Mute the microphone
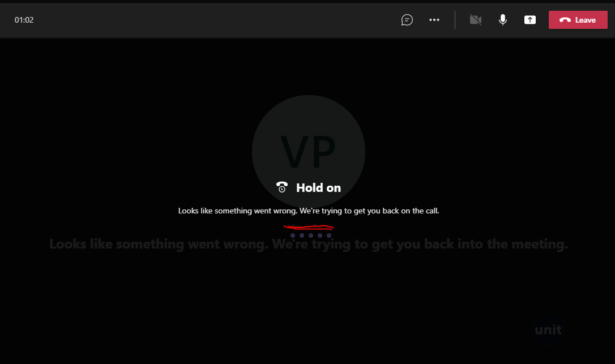Screen dimensions: 615x364 pyautogui.click(x=502, y=20)
